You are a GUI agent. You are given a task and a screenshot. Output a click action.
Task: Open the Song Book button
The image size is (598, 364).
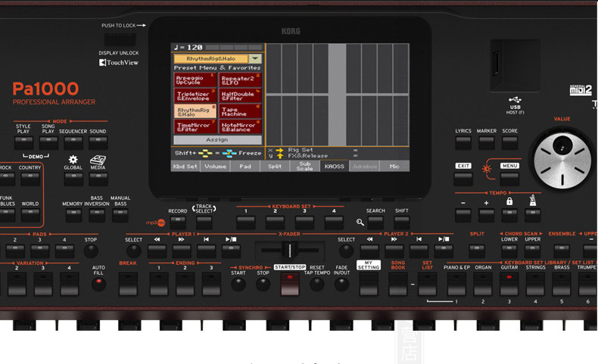pos(397,284)
